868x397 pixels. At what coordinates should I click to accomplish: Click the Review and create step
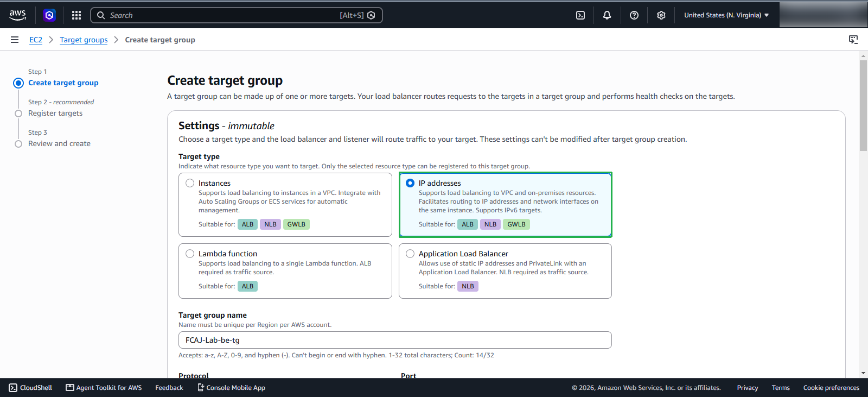pos(59,143)
